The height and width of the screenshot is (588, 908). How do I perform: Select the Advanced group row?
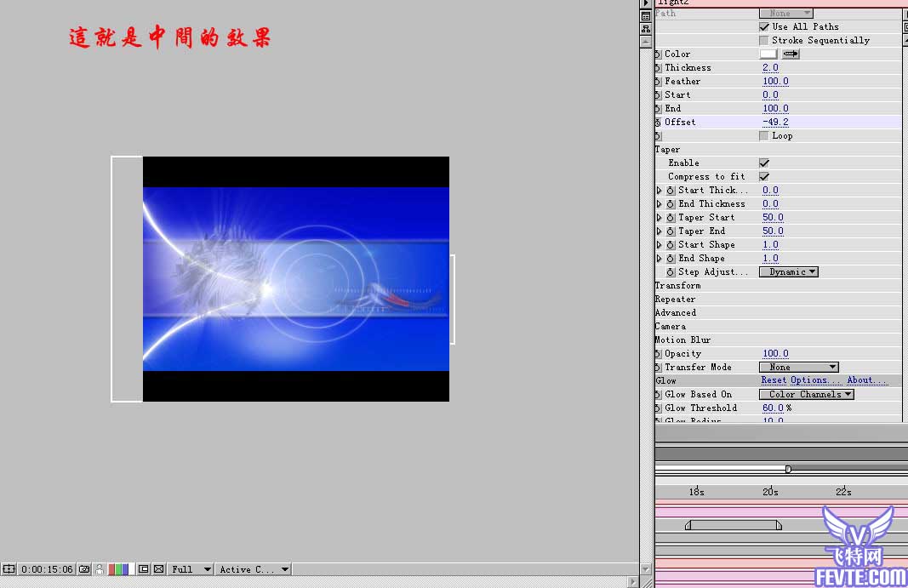click(x=778, y=313)
